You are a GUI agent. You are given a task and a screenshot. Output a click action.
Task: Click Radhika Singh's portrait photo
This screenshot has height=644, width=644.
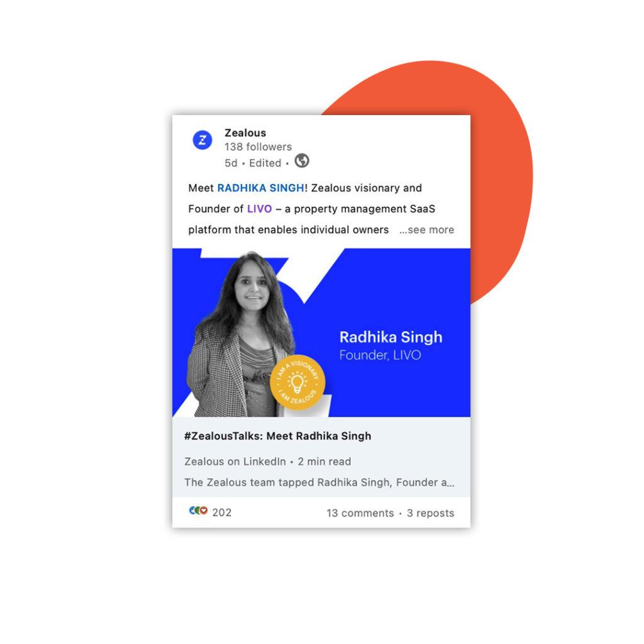pyautogui.click(x=241, y=334)
